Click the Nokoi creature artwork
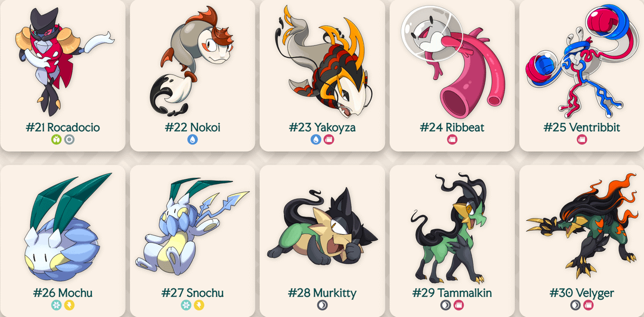The height and width of the screenshot is (317, 644). 191,60
